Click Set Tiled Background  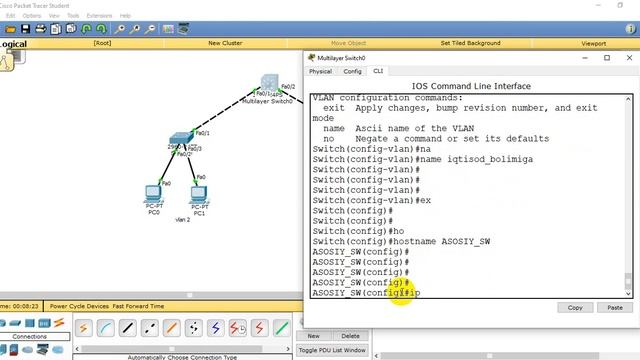click(x=470, y=43)
